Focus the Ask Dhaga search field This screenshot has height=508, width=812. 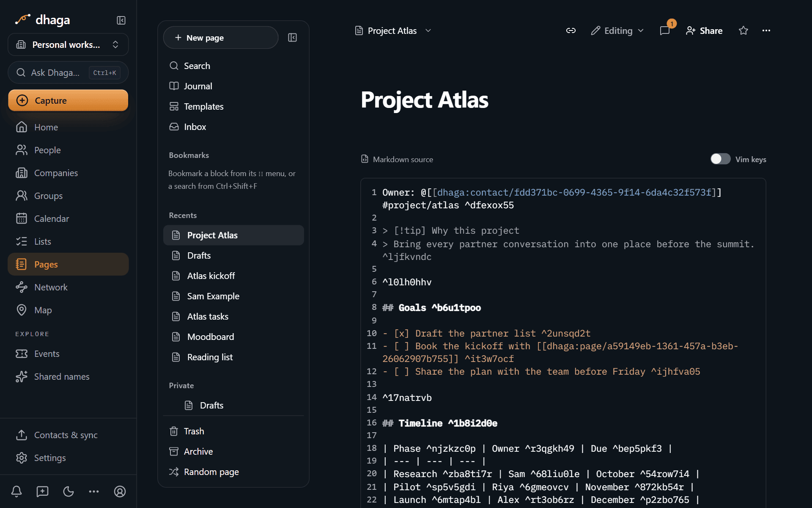coord(68,72)
